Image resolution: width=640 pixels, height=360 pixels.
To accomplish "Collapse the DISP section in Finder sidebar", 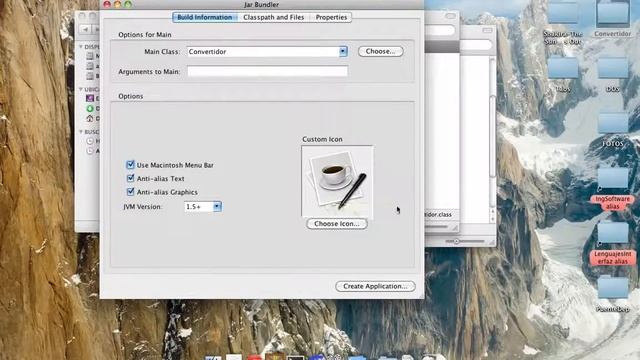I will pos(81,47).
